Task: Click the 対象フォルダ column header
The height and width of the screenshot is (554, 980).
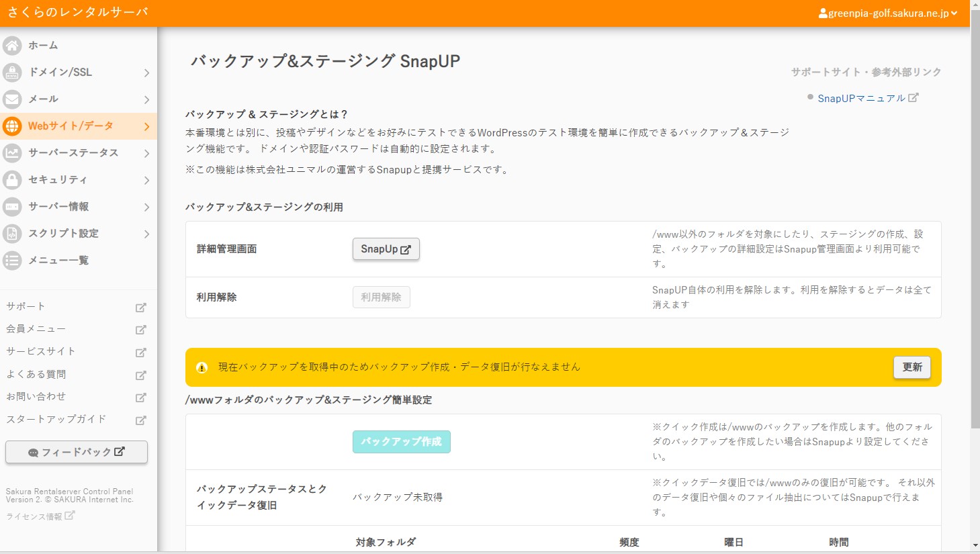Action: (x=386, y=542)
